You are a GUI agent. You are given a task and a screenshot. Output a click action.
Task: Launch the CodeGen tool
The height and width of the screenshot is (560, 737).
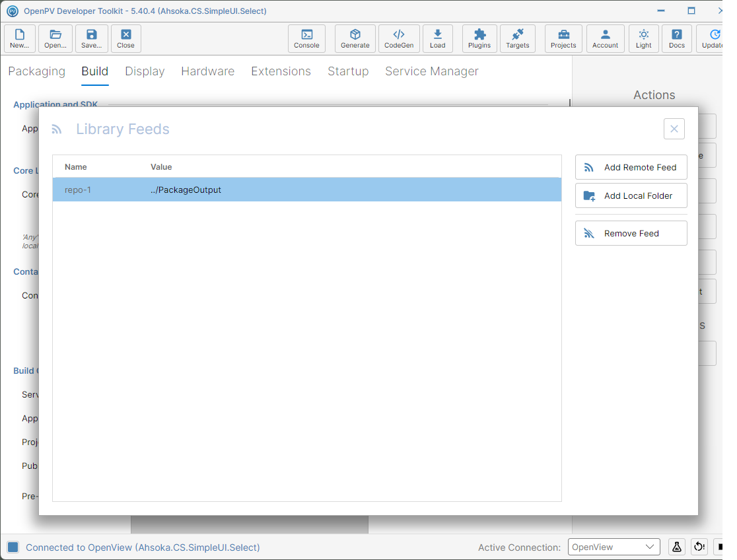pyautogui.click(x=399, y=38)
